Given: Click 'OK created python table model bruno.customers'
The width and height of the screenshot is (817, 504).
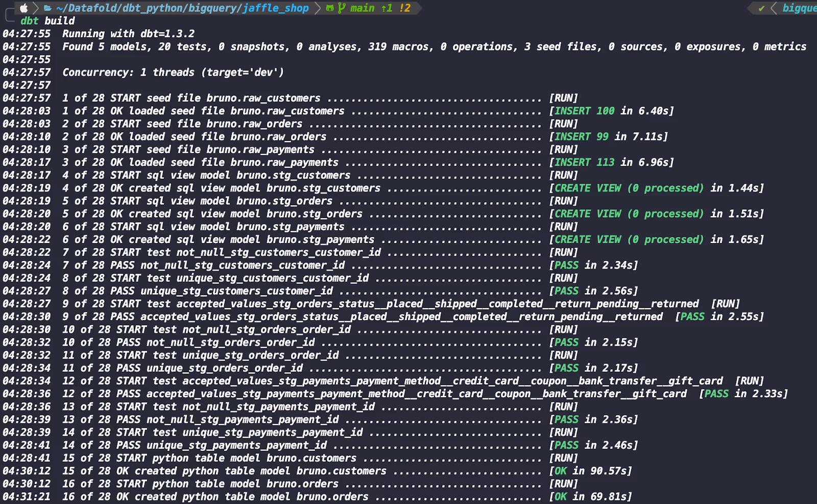Looking at the screenshot, I should point(252,471).
